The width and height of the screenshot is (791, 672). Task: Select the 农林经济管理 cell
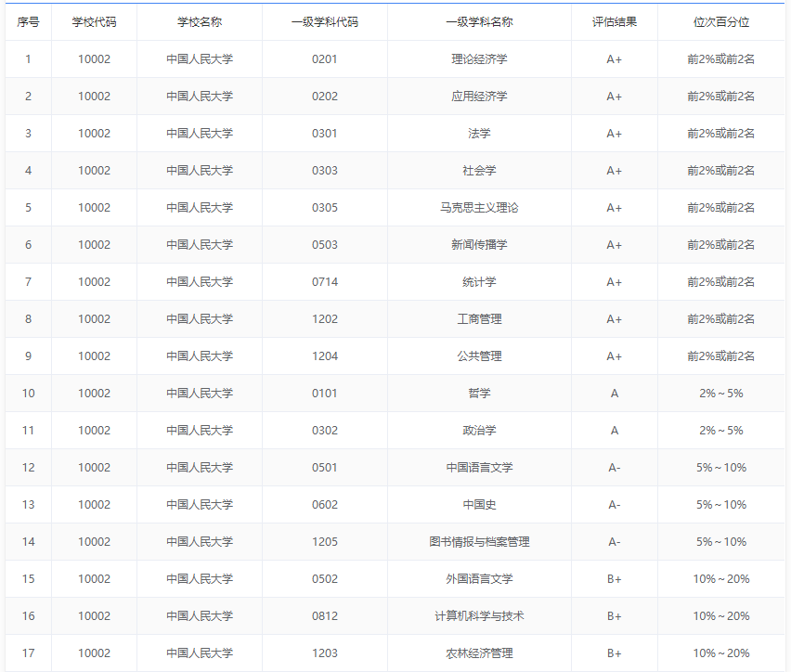[x=479, y=653]
